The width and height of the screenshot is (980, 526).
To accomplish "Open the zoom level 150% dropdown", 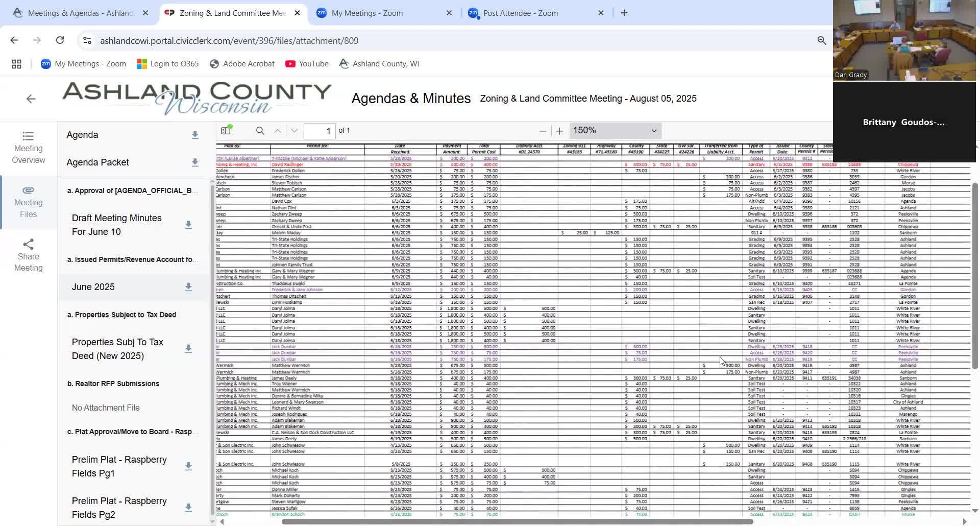I will (x=615, y=131).
